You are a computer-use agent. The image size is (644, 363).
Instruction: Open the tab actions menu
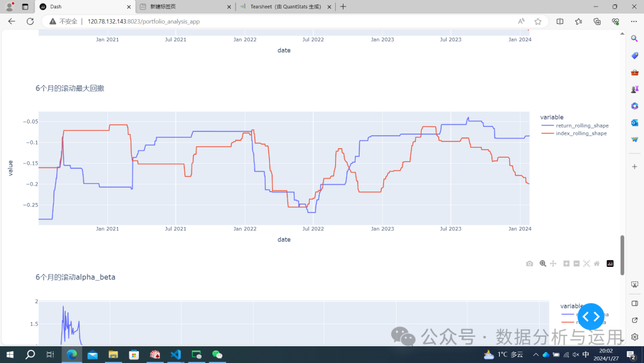(25, 7)
